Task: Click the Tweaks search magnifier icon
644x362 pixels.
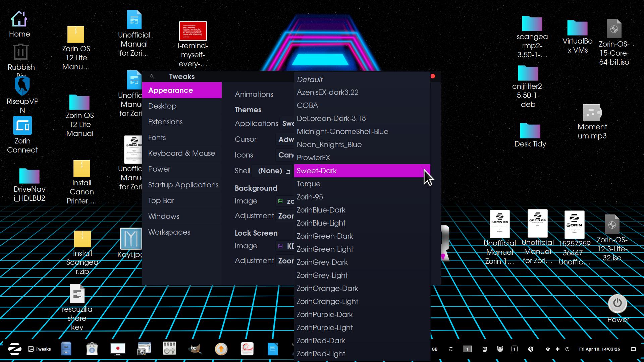Action: click(152, 76)
